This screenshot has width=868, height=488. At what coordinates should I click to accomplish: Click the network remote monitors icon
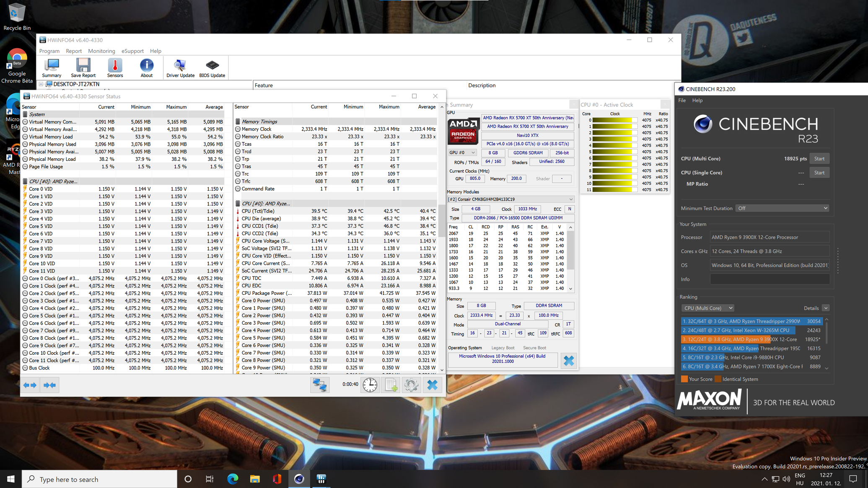tap(320, 385)
